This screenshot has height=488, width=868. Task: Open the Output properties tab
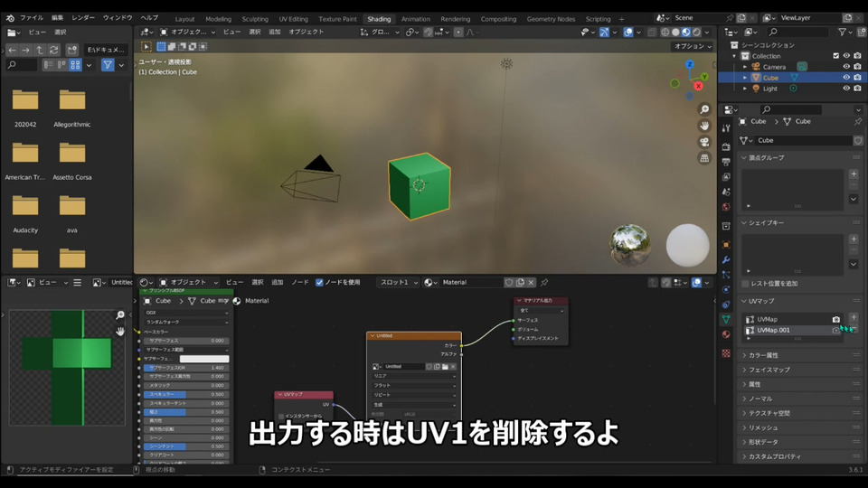pyautogui.click(x=726, y=162)
